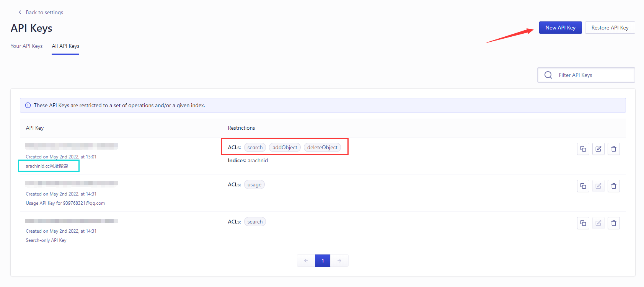Copy the Usage API key
Viewport: 644px width, 287px height.
[x=583, y=186]
